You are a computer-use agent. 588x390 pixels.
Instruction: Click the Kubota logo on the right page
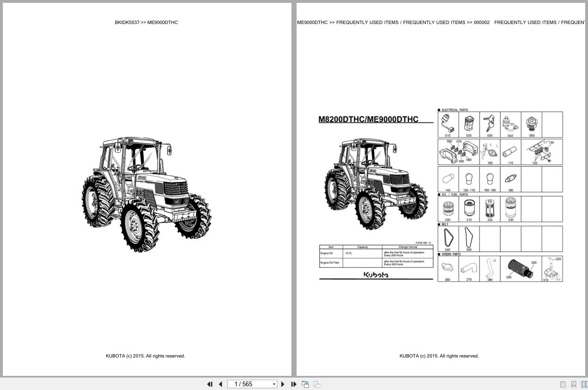[x=376, y=275]
